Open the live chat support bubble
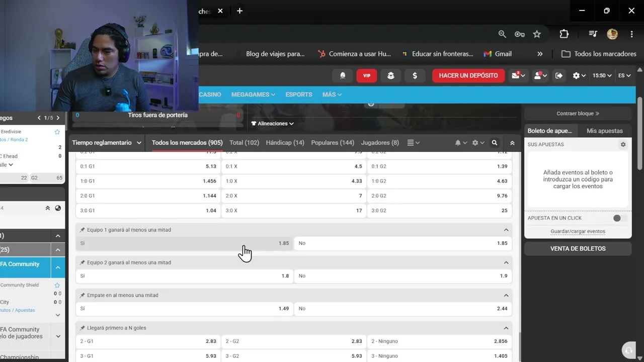This screenshot has height=362, width=644. 628,350
